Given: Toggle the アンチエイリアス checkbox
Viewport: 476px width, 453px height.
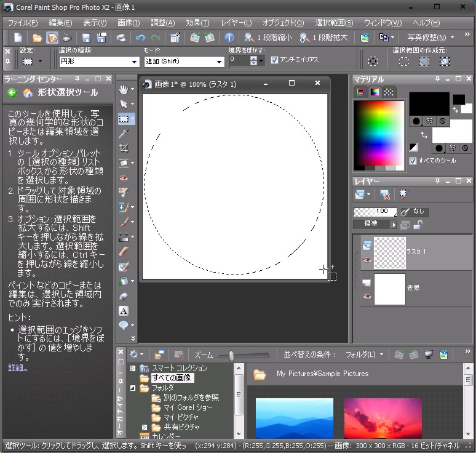Looking at the screenshot, I should coord(274,60).
